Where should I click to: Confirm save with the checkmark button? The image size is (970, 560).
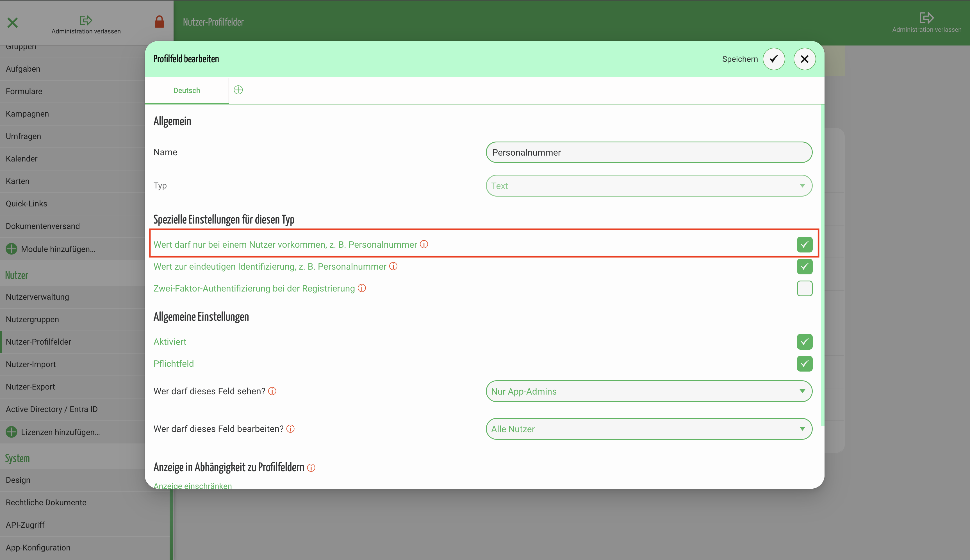tap(774, 59)
